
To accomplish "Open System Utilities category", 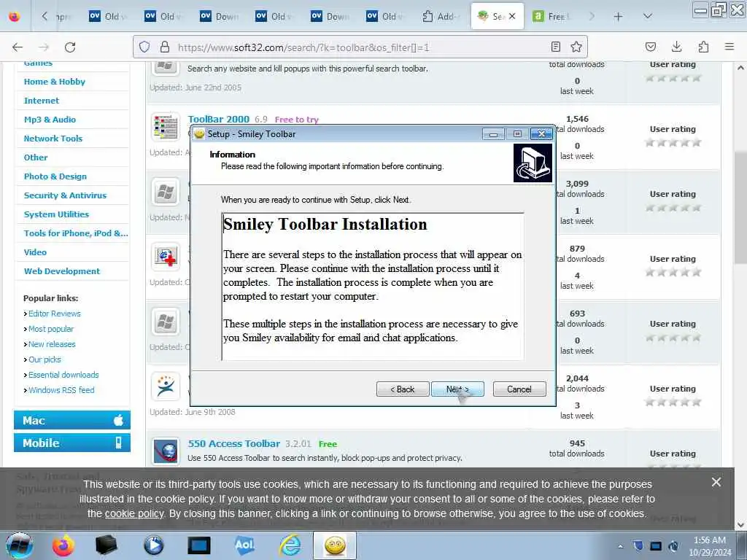I will coord(56,214).
